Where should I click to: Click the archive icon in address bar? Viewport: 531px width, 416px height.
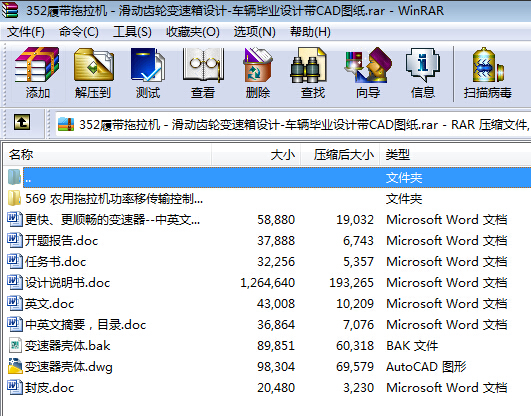point(66,124)
